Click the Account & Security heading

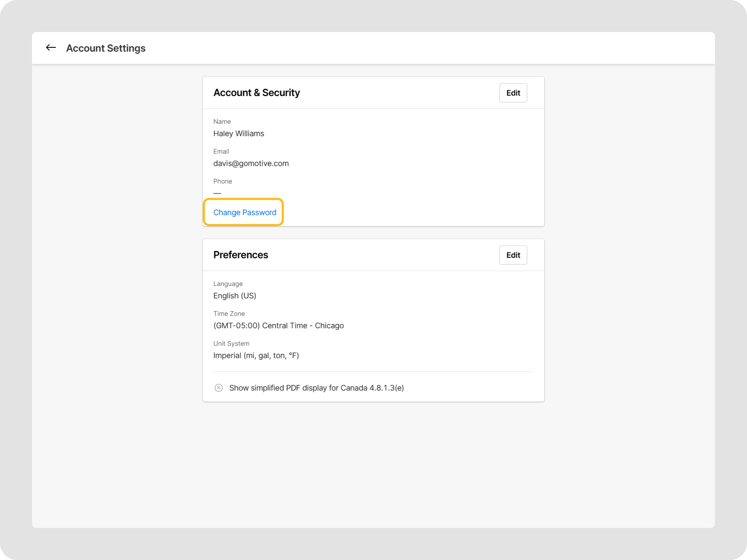[256, 93]
